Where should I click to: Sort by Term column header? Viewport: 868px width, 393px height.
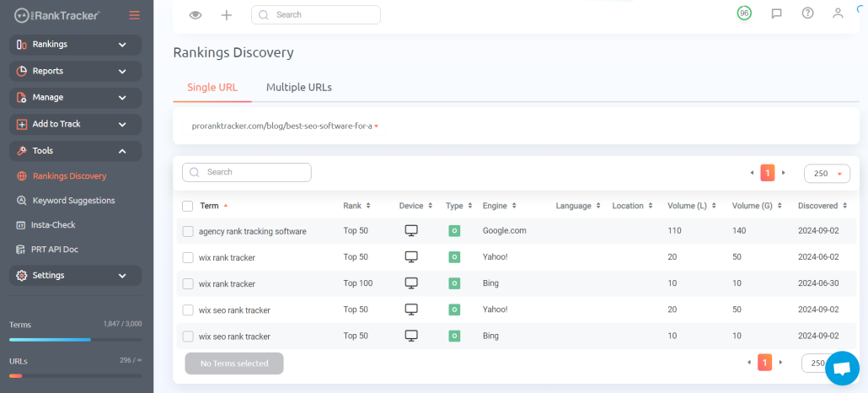[x=214, y=206]
